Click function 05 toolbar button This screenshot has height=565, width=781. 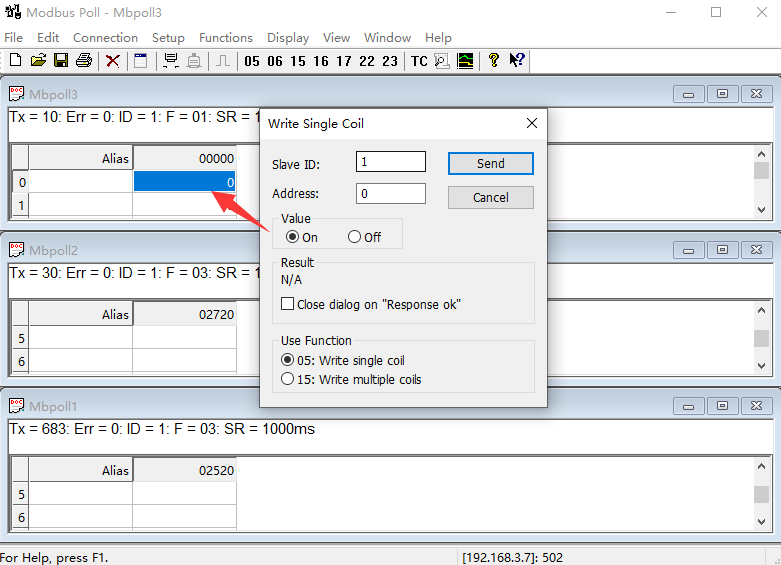tap(251, 61)
